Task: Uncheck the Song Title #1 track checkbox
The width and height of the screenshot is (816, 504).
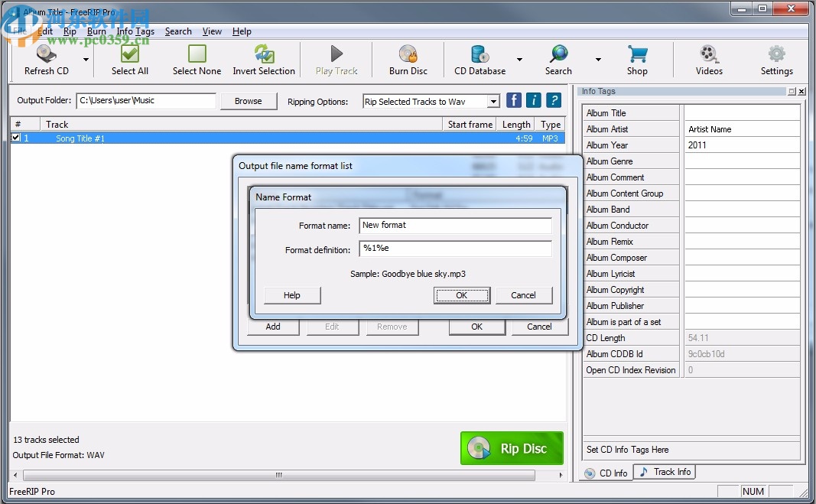Action: point(16,138)
